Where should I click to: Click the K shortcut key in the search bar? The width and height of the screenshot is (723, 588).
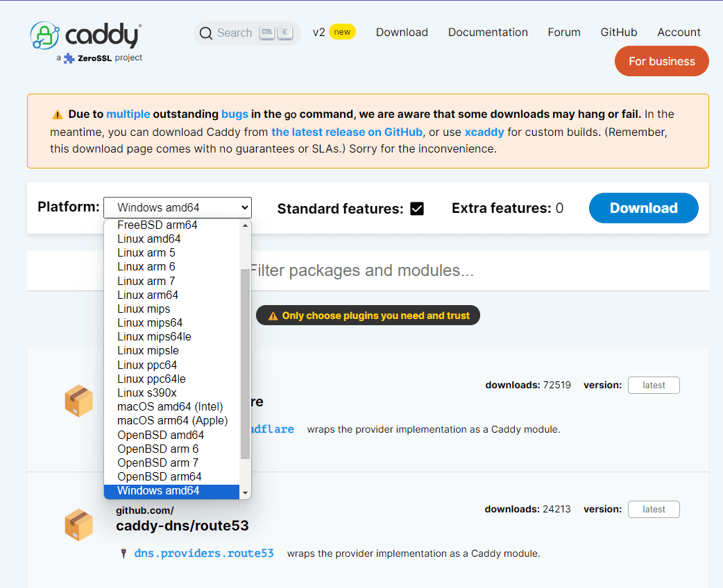click(285, 33)
